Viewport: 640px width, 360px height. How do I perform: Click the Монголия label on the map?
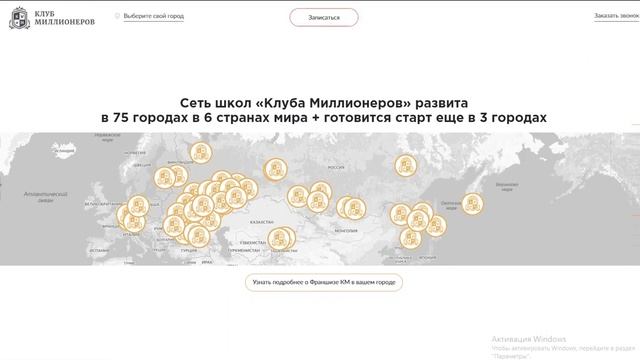coord(346,231)
